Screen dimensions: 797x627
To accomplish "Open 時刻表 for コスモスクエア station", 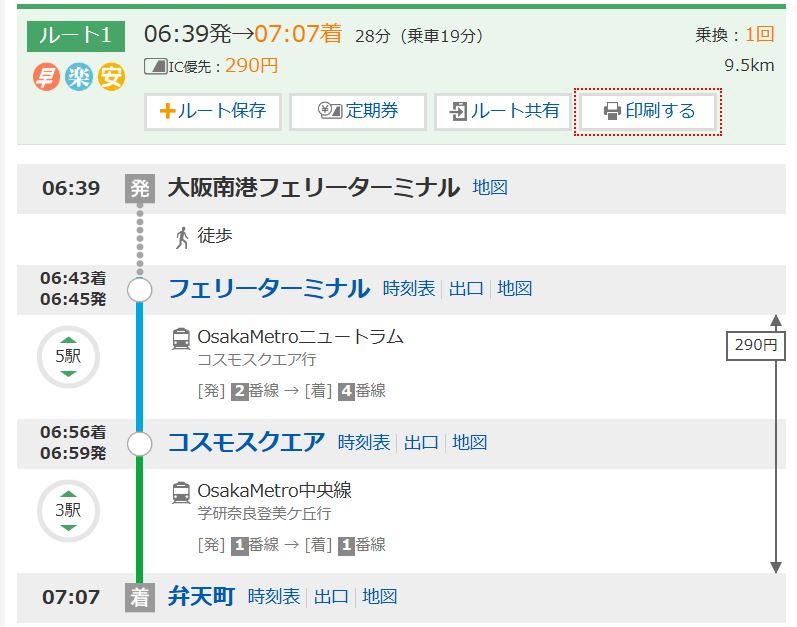I will (364, 443).
